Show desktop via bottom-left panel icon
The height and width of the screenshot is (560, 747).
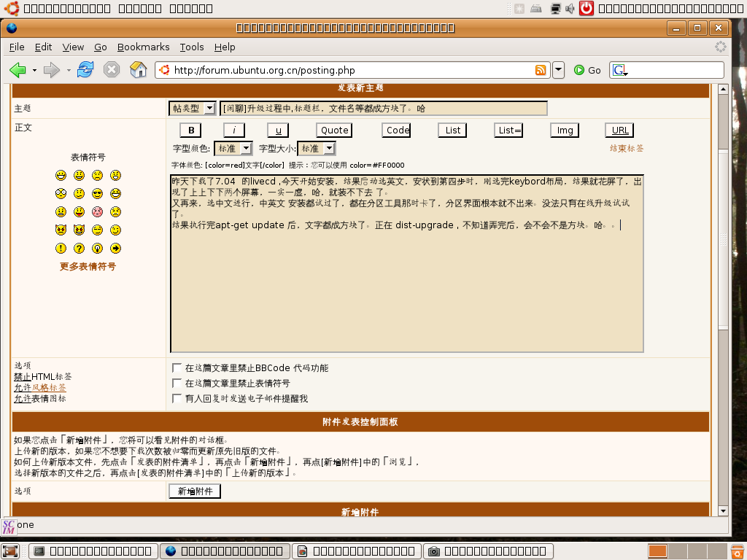10,551
